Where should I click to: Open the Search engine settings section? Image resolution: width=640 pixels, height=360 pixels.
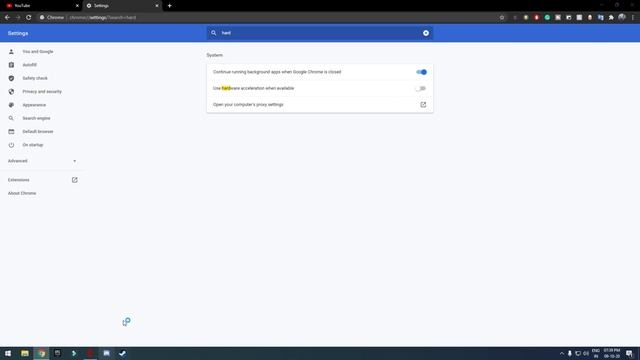36,118
